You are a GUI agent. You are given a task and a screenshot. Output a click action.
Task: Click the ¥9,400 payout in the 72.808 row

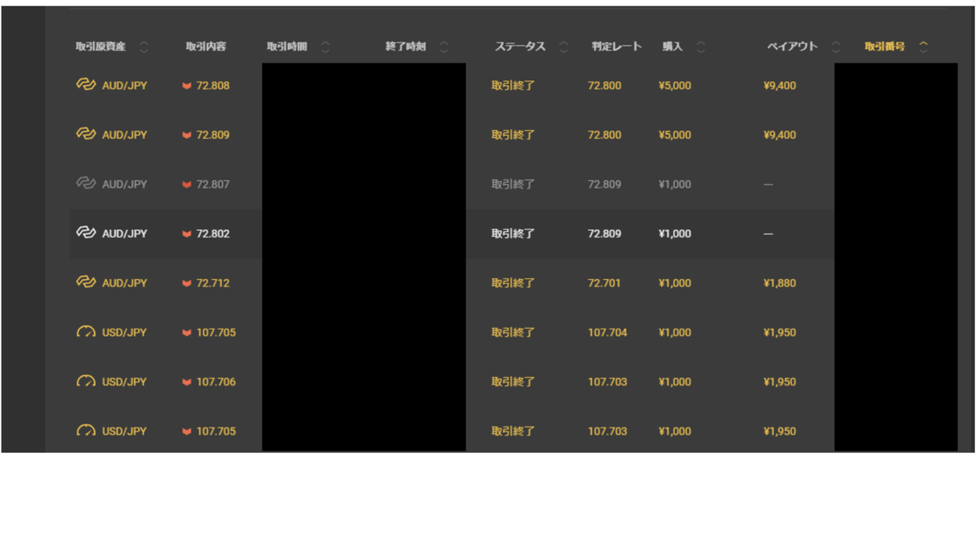point(780,85)
